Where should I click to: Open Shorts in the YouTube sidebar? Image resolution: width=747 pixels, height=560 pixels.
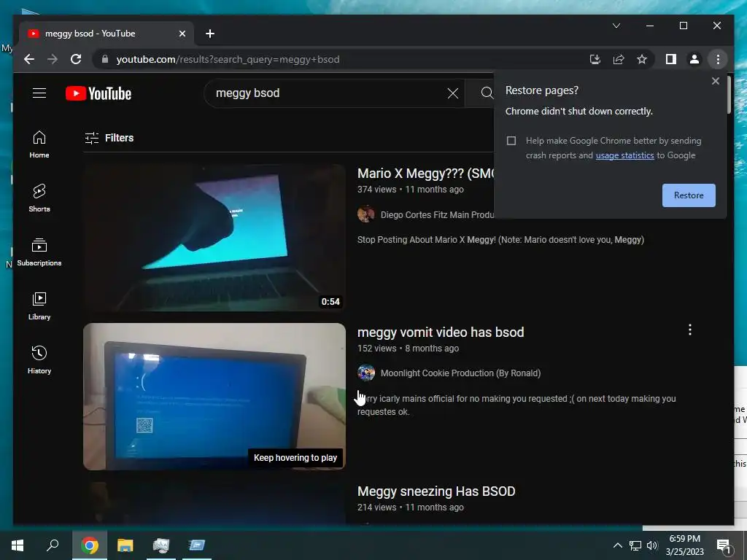tap(39, 198)
